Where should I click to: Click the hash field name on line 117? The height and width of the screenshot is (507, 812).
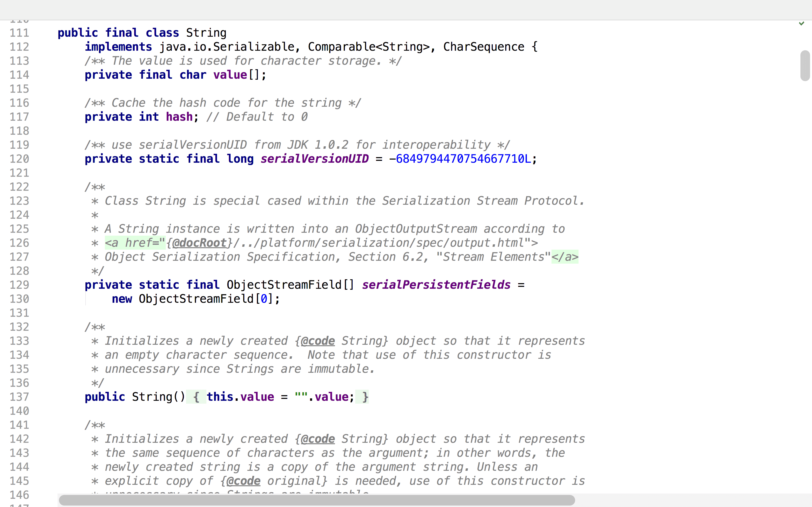[179, 117]
